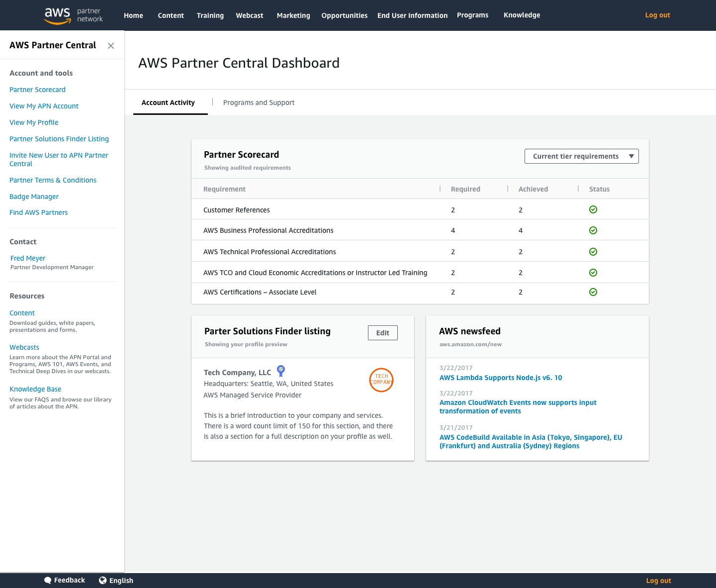Open Partner Solutions Finder Listing link
The height and width of the screenshot is (588, 716).
coord(59,139)
